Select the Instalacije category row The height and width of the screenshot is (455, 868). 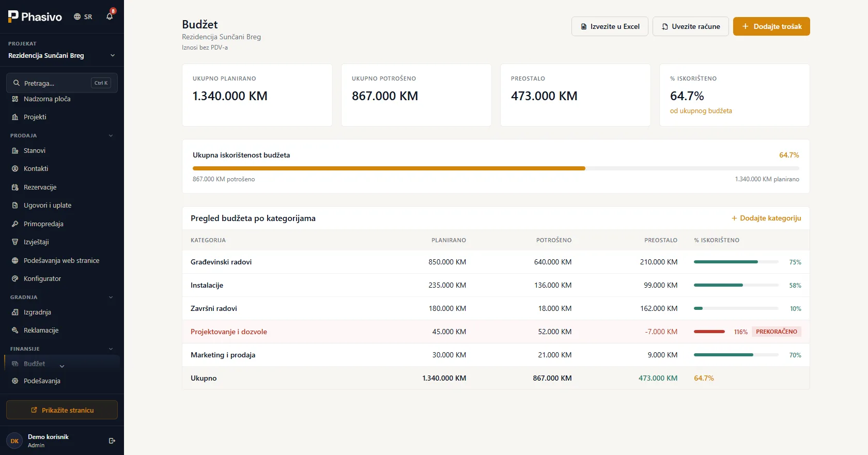pos(496,285)
